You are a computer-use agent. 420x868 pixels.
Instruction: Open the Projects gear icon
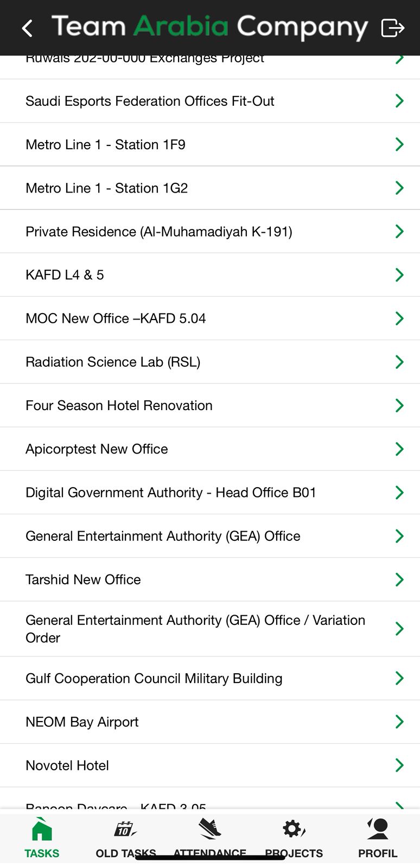pyautogui.click(x=294, y=829)
